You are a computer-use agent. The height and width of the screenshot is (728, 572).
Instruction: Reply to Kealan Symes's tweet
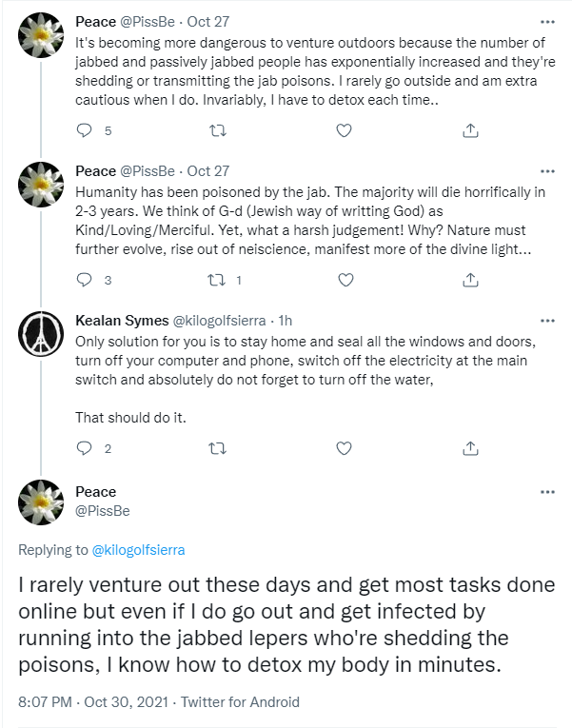[84, 448]
